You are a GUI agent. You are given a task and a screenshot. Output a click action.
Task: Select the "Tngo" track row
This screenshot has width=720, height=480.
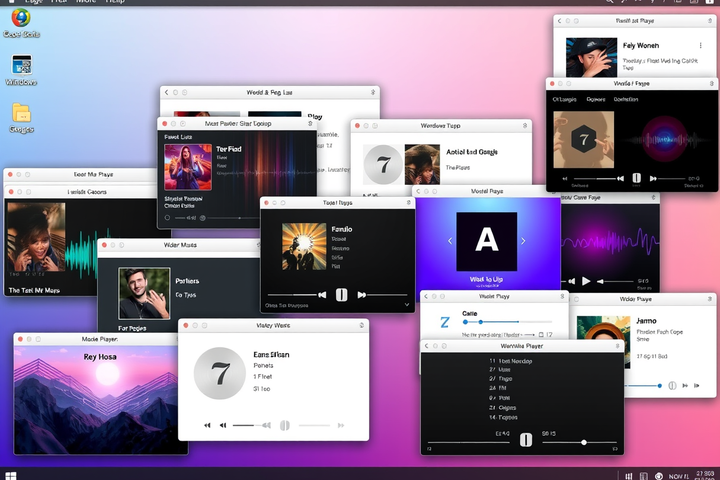pos(501,378)
